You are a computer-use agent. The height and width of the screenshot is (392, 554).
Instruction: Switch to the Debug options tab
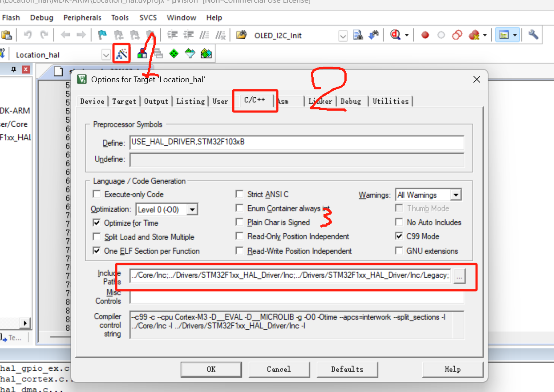(351, 101)
